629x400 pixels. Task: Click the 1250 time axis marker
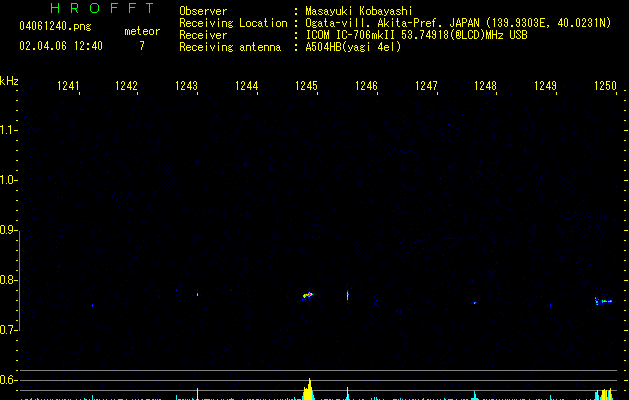(x=605, y=86)
